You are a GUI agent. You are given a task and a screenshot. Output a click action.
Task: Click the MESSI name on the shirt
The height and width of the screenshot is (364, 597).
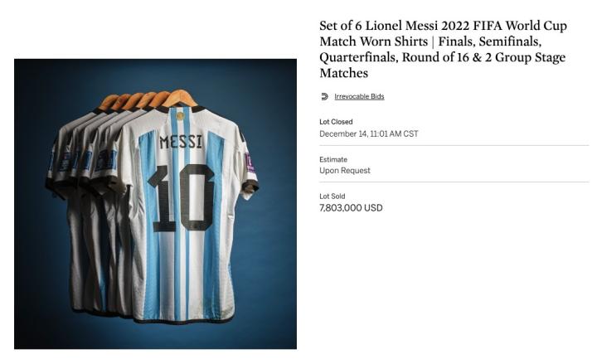[x=181, y=142]
